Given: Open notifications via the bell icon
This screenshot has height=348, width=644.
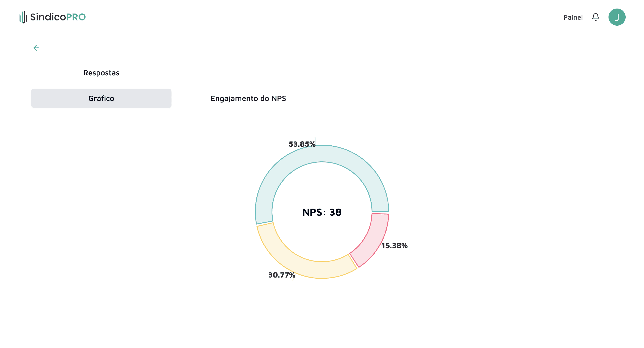Looking at the screenshot, I should [x=595, y=17].
